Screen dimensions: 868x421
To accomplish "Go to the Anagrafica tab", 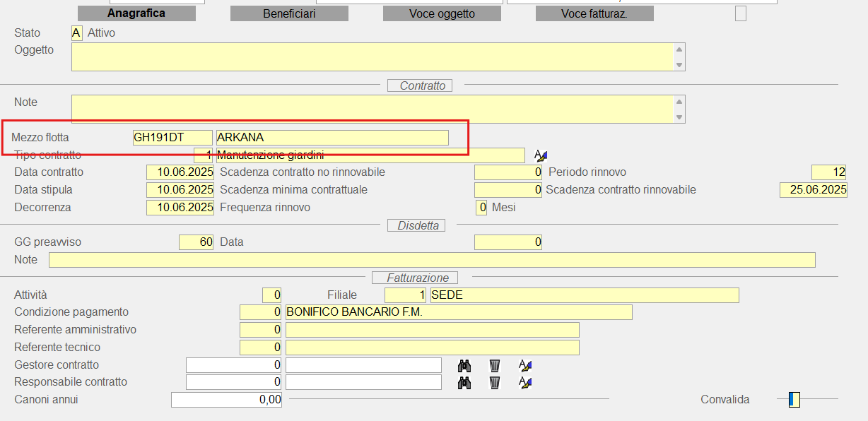I will coord(136,13).
